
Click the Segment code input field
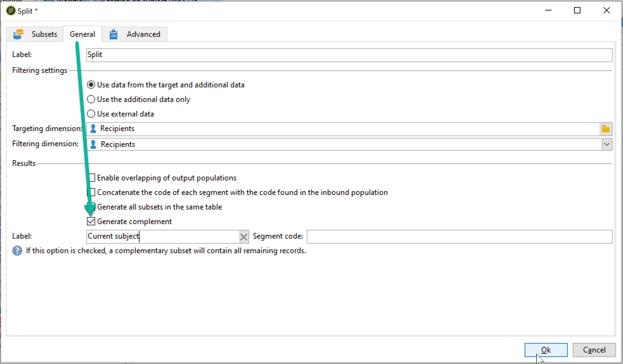459,237
